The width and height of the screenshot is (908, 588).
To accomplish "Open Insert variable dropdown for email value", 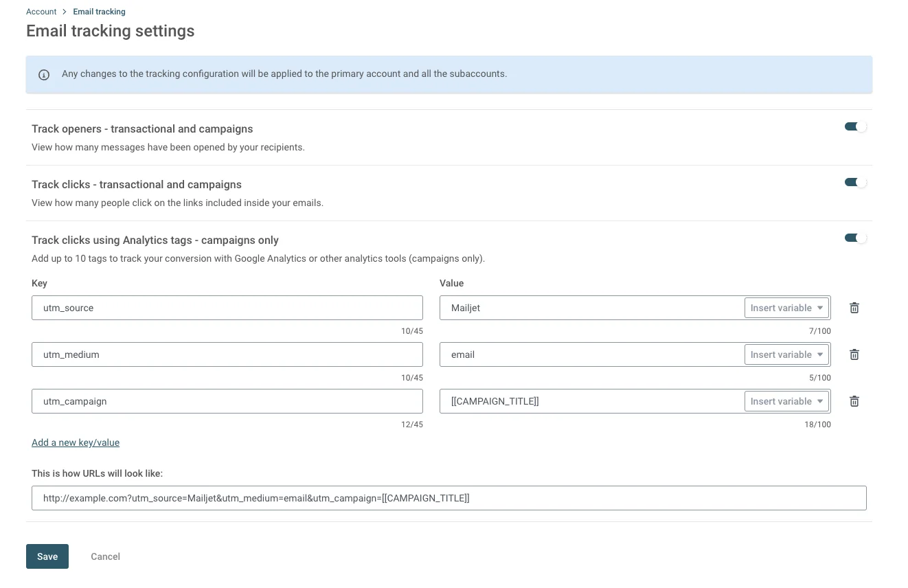I will click(786, 354).
